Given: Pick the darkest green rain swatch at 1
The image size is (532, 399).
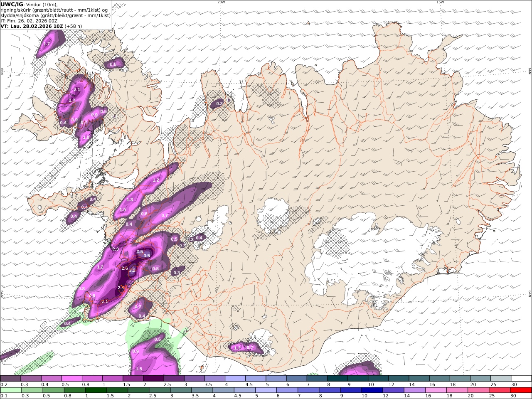Looking at the screenshot, I should point(96,390).
